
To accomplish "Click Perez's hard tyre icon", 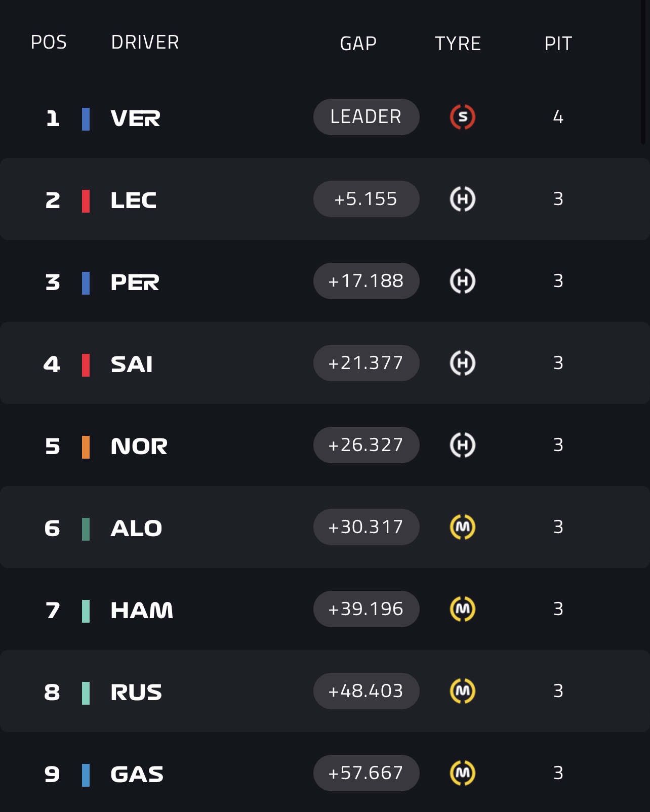I will pos(462,281).
